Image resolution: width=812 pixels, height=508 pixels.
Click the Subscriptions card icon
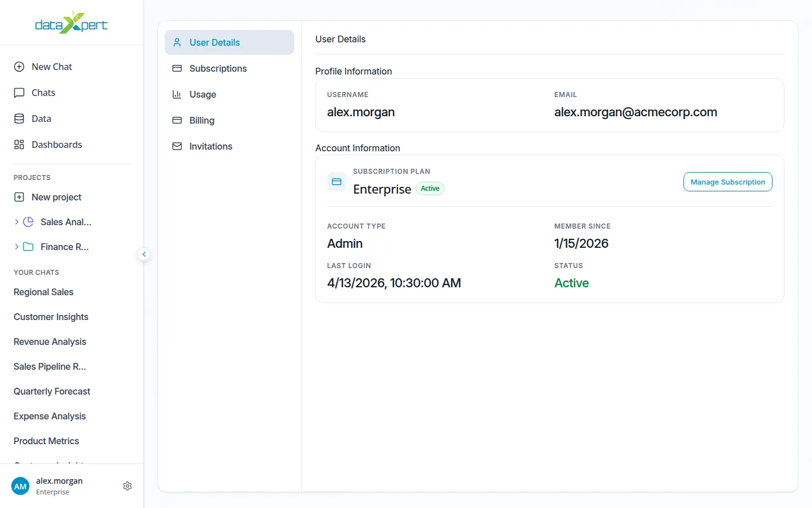click(177, 68)
